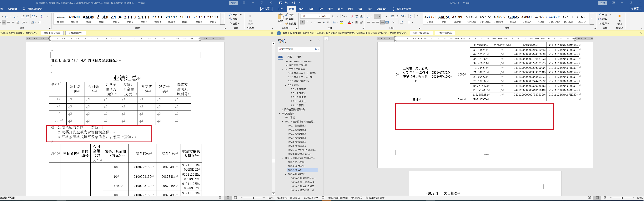This screenshot has height=201, width=644.
Task: Insert an enclosed character (带圈字符)
Action: tap(361, 22)
